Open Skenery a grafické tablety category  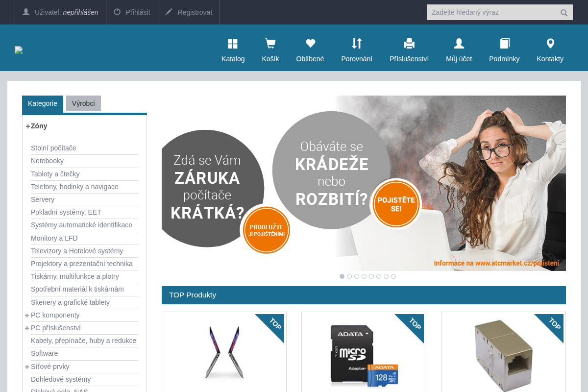[70, 302]
